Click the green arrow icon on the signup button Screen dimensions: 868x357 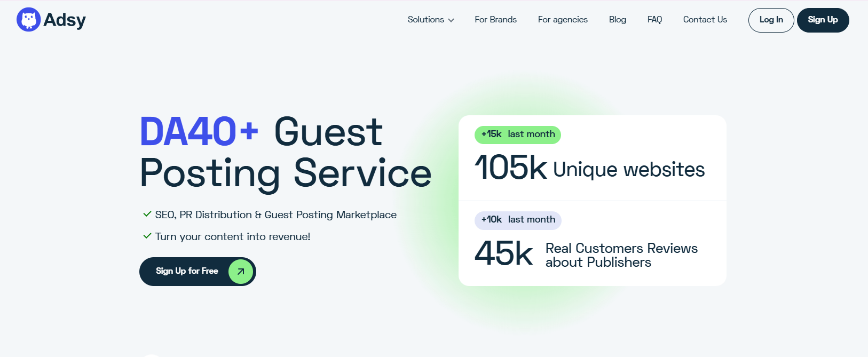[241, 272]
